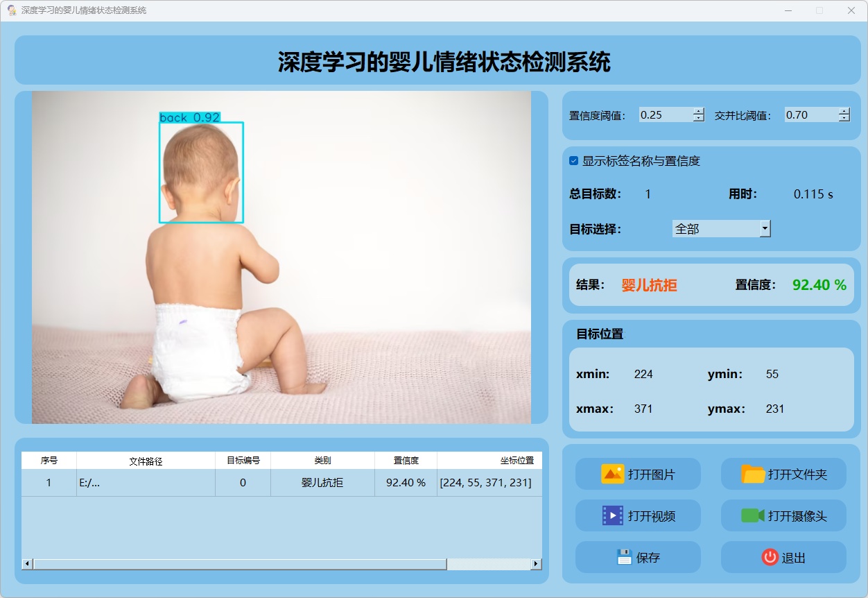Click the red power icon on 退出
868x598 pixels.
[770, 557]
